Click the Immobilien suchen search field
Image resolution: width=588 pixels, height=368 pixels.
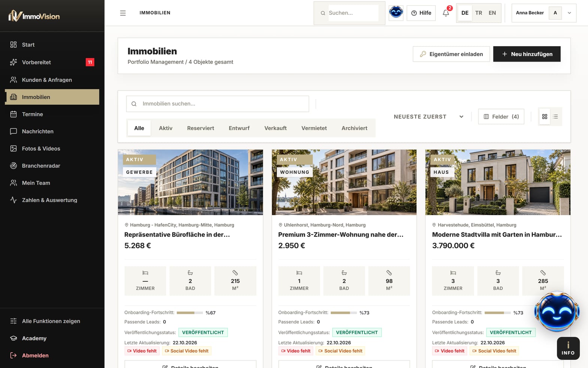coord(217,104)
